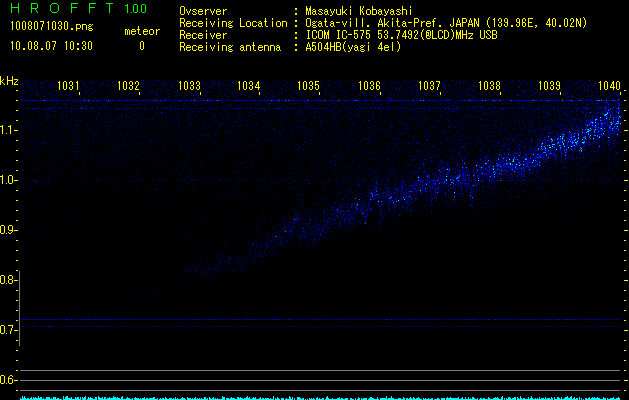
Task: Click the meteor label
Action: 142,31
